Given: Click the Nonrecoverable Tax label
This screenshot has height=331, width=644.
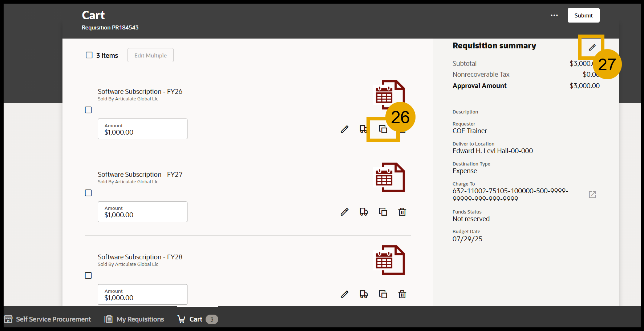Looking at the screenshot, I should tap(481, 74).
